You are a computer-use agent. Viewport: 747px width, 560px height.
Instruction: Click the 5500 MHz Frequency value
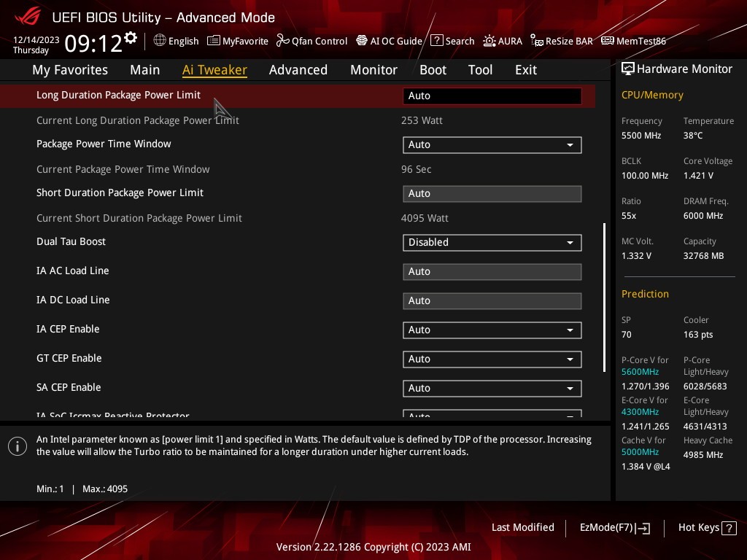pyautogui.click(x=640, y=136)
